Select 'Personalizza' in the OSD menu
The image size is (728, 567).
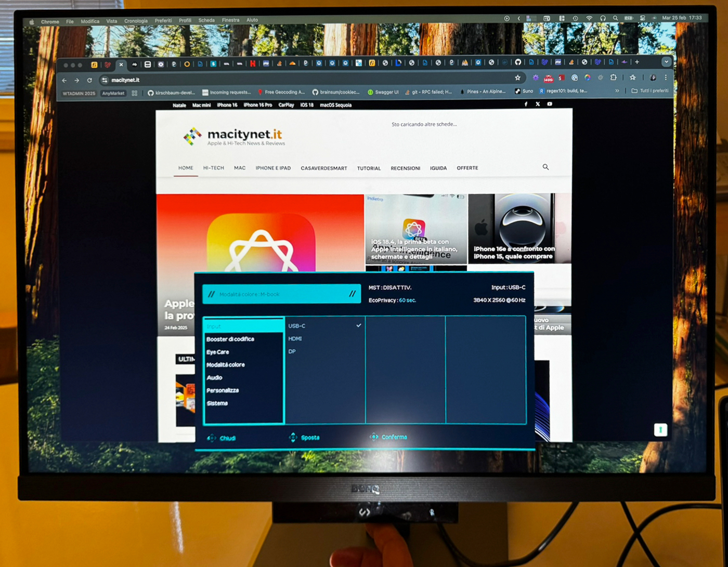click(x=223, y=390)
